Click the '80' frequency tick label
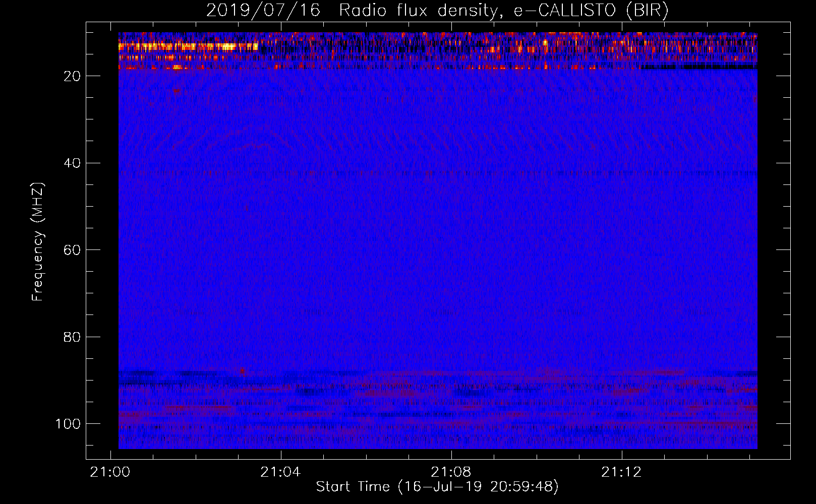 72,337
